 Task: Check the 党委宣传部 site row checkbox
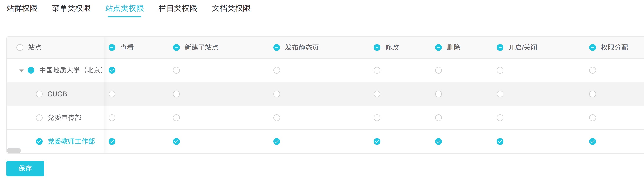click(x=39, y=118)
